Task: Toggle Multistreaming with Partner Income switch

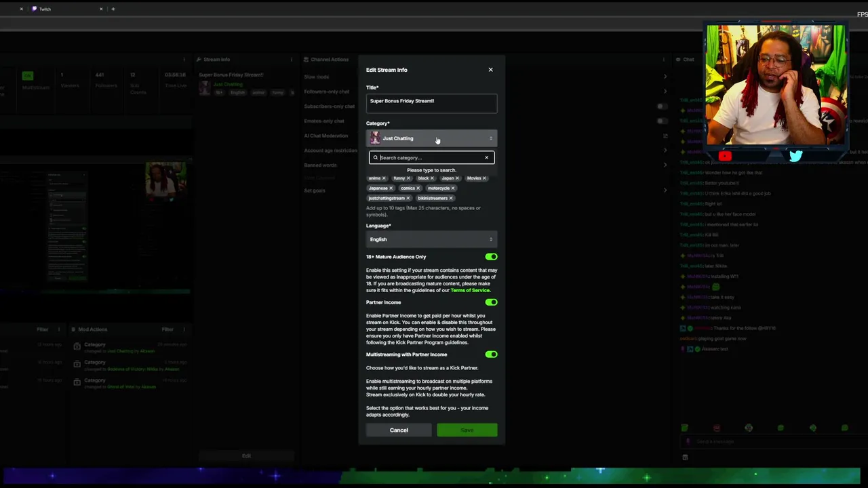Action: click(491, 354)
